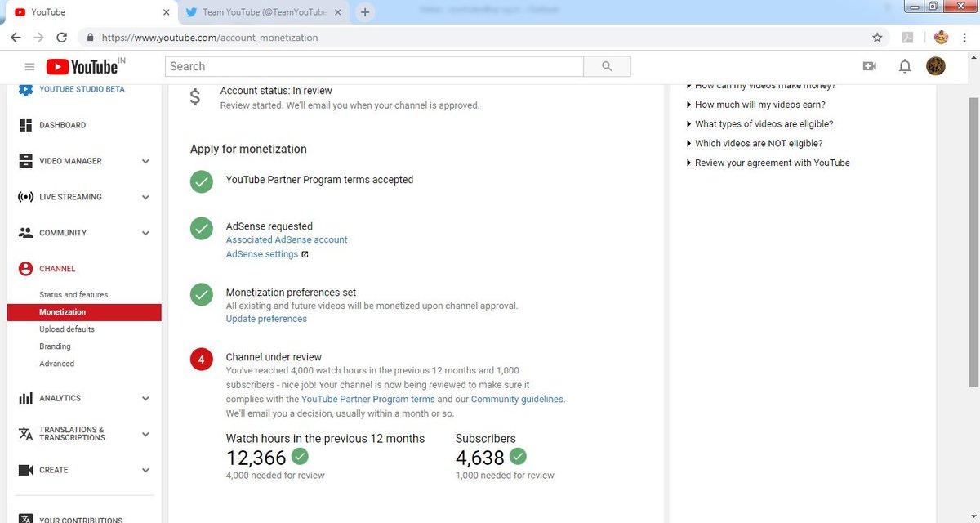Open the Dashboard page
This screenshot has width=980, height=523.
tap(62, 125)
